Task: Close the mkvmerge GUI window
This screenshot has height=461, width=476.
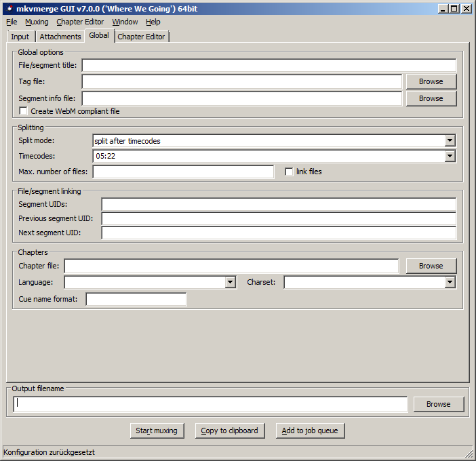Action: [x=467, y=9]
